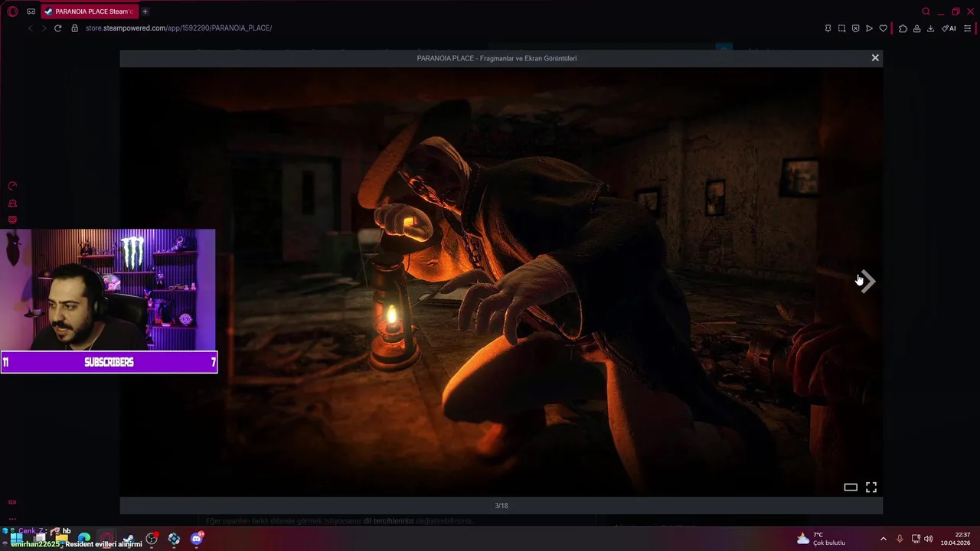
Task: Open tab search magnifier in title bar
Action: coord(926,11)
